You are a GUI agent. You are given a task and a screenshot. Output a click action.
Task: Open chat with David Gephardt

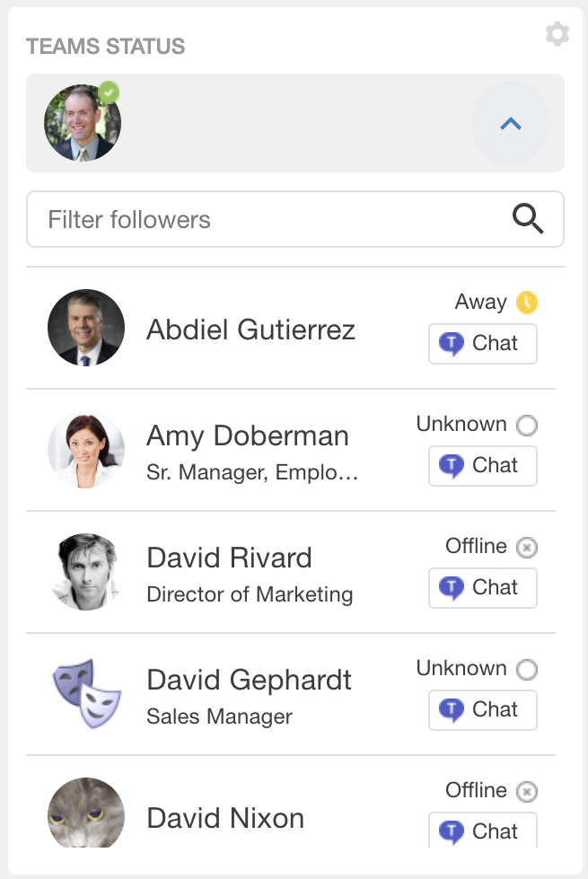[x=483, y=710]
